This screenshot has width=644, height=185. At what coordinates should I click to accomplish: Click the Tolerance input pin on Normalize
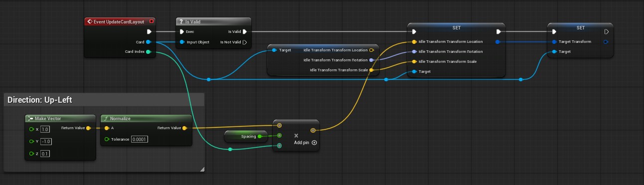106,139
